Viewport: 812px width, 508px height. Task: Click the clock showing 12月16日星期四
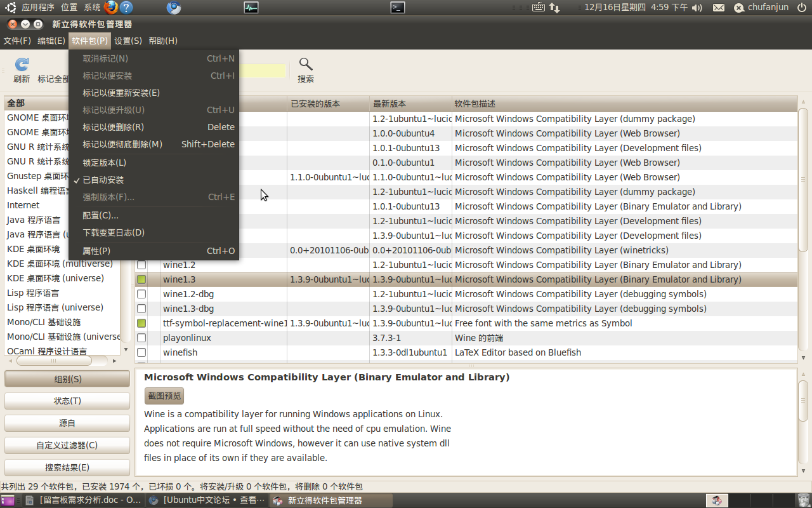636,8
